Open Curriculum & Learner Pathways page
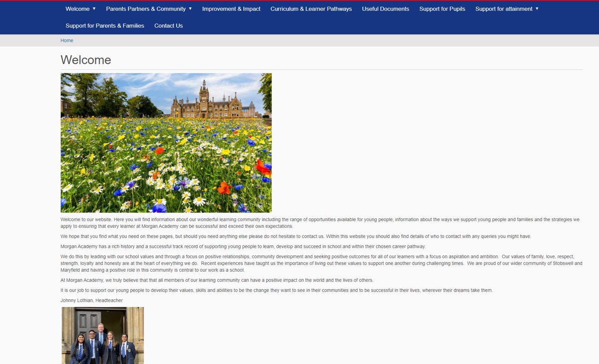This screenshot has height=364, width=599. point(311,9)
